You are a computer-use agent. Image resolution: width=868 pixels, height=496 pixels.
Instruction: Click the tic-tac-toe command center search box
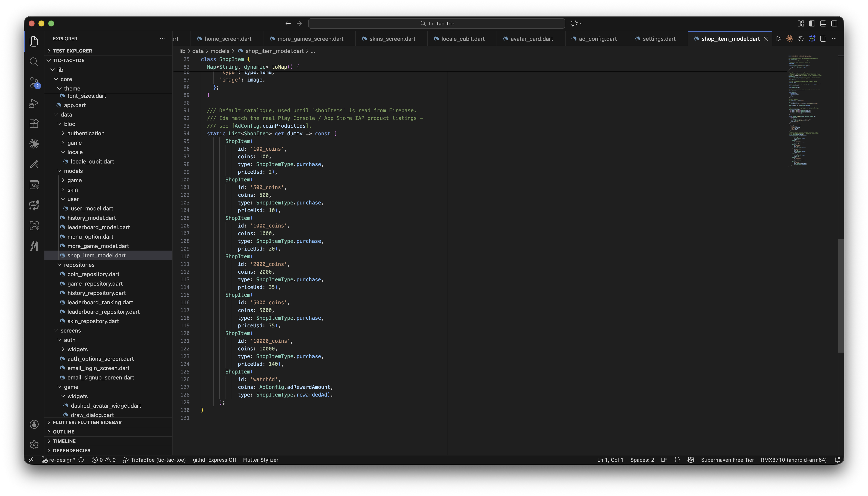[x=437, y=23]
